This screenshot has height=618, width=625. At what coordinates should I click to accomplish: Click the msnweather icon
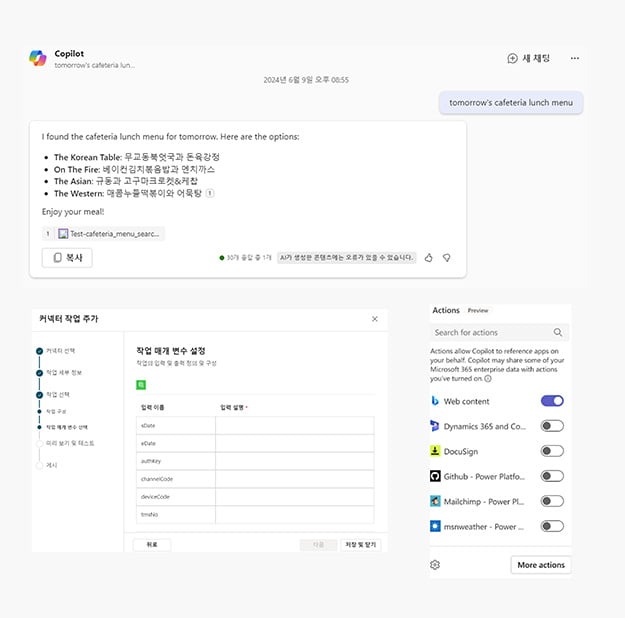[435, 526]
